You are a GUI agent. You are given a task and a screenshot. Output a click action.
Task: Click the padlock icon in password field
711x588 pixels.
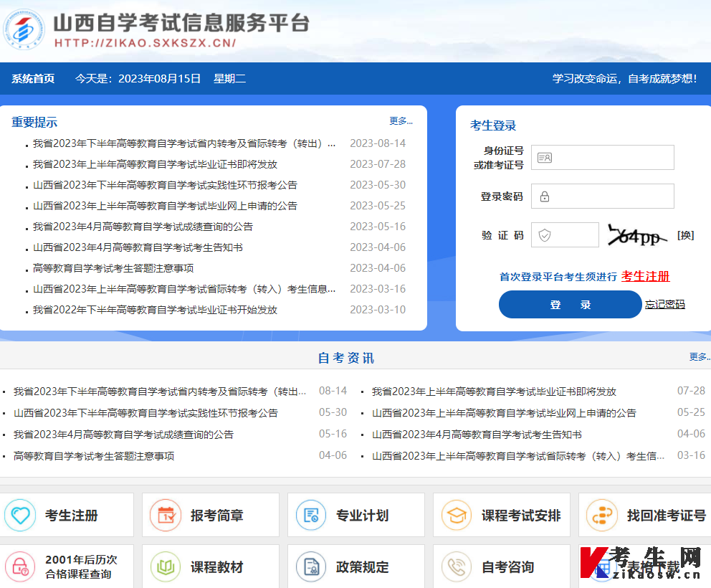pyautogui.click(x=545, y=196)
